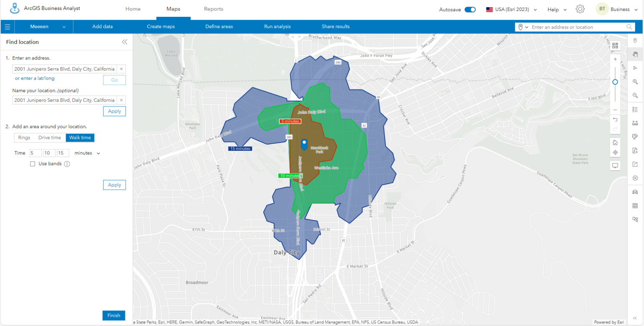
Task: Click the zoom-out magnifier tool
Action: [635, 96]
